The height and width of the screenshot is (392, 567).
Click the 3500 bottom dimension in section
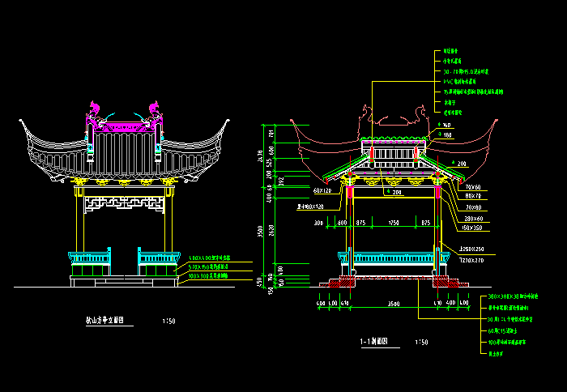pyautogui.click(x=394, y=304)
